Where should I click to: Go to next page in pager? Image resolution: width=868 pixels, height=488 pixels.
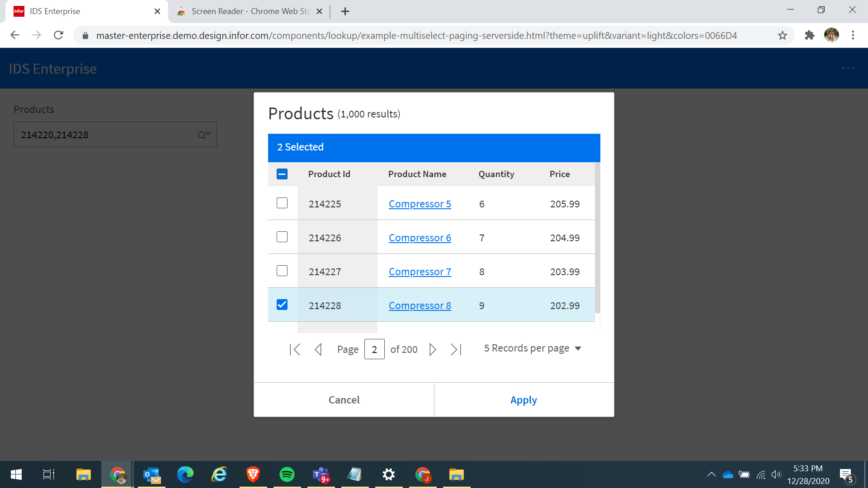coord(433,349)
